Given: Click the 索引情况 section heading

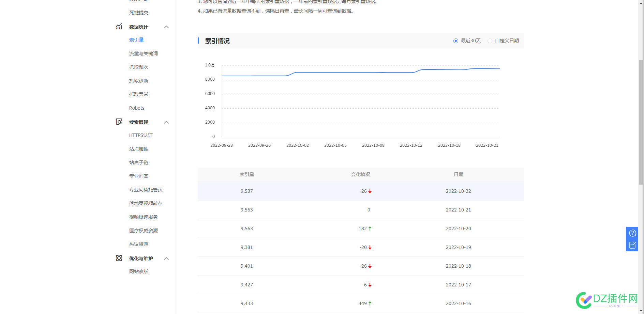Looking at the screenshot, I should click(218, 41).
